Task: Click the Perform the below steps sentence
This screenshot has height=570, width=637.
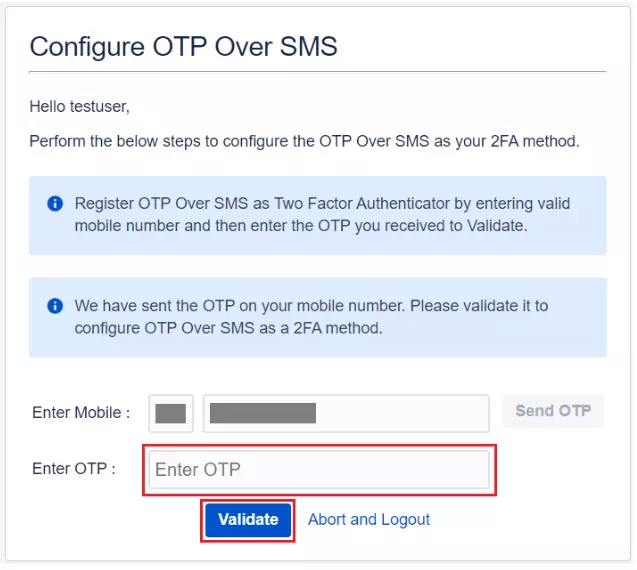Action: coord(304,141)
